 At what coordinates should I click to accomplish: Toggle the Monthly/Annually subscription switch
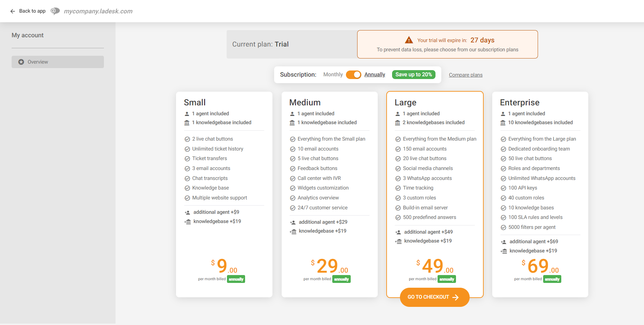(x=353, y=75)
